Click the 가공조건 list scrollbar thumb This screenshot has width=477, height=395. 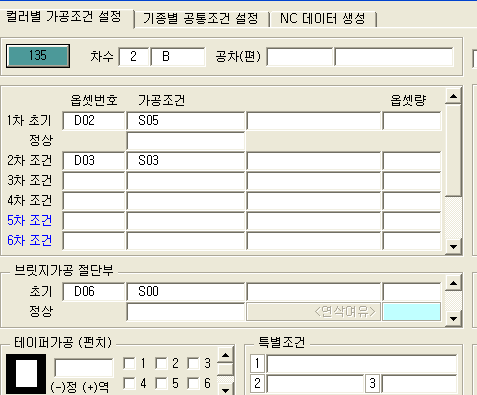(453, 150)
